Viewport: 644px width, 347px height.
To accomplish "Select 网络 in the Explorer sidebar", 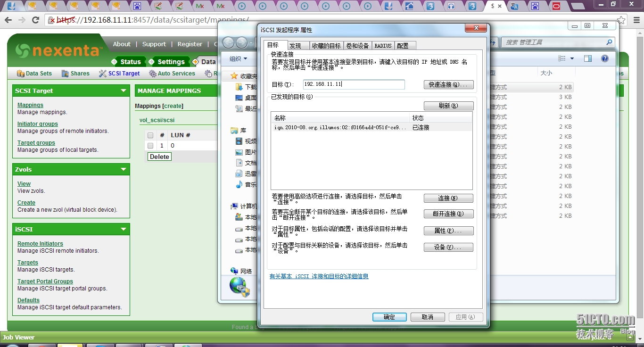I will (x=241, y=272).
